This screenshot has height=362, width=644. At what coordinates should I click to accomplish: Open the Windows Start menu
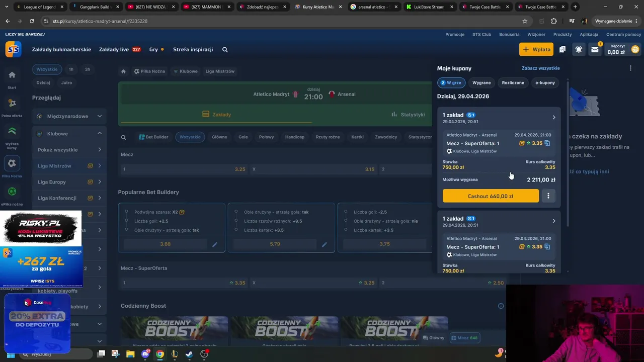(10, 354)
